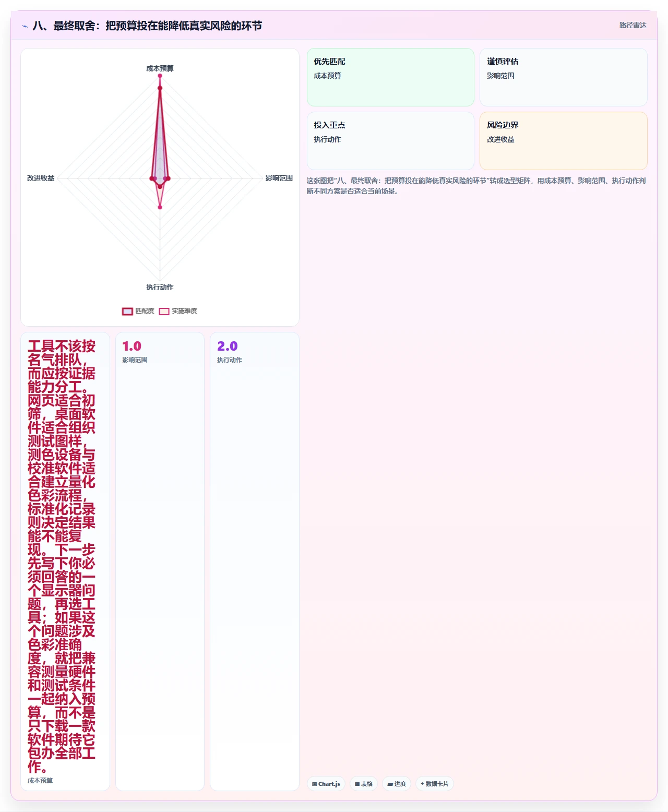The height and width of the screenshot is (812, 668).
Task: Click the 执行动作 radar axis label
Action: point(160,287)
